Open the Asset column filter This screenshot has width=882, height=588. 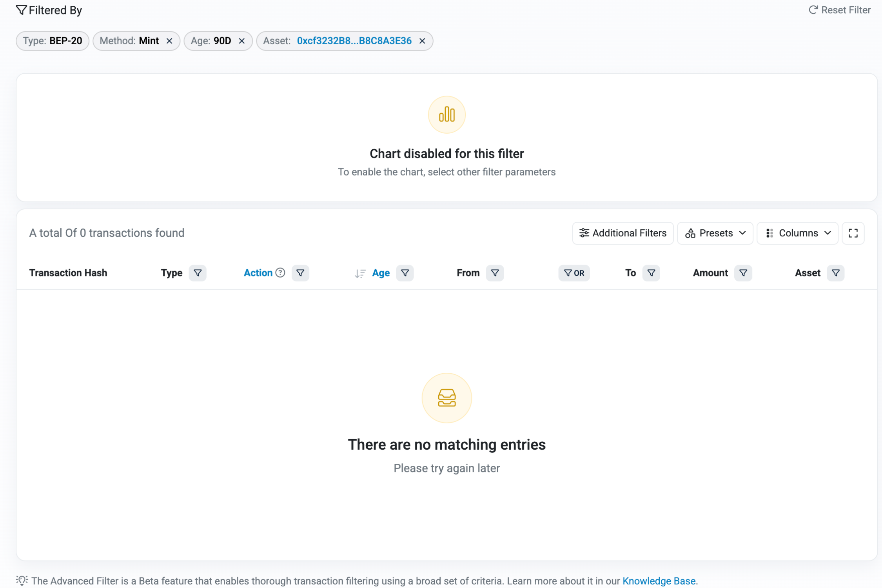[835, 272]
